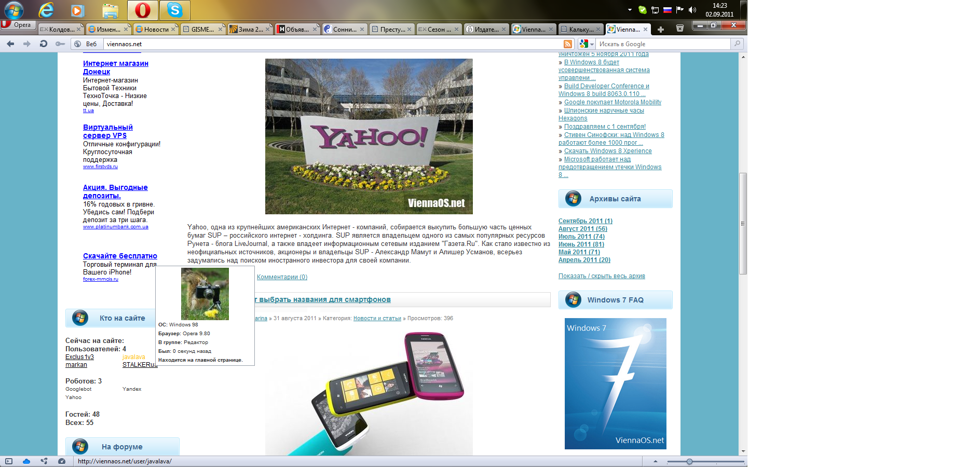Click the Russian language flag in tray
Screen dimensions: 980x467
(x=668, y=10)
